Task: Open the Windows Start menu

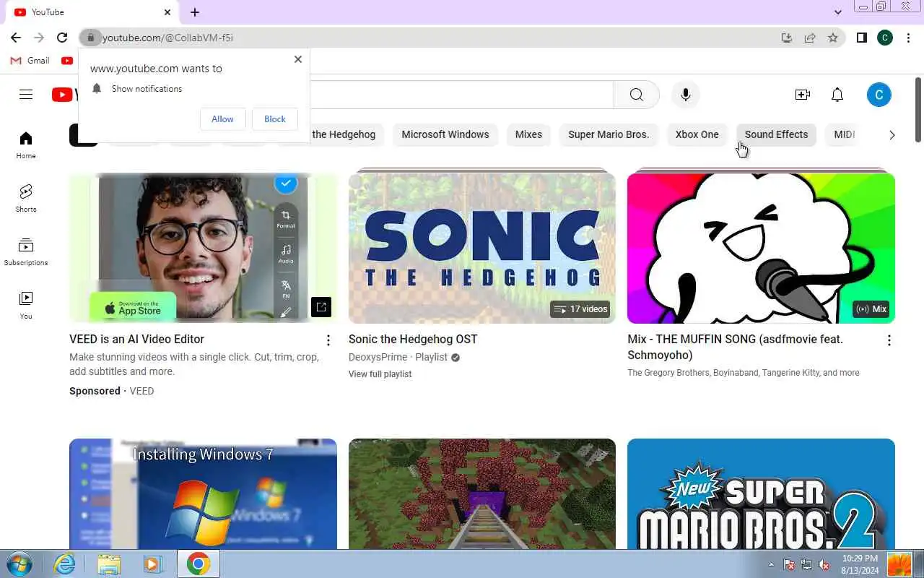Action: tap(19, 564)
